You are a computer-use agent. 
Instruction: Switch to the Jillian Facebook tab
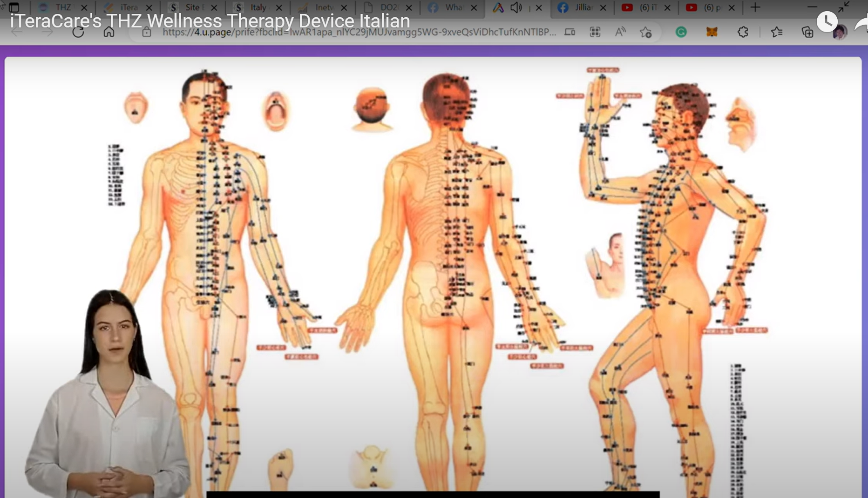point(582,7)
